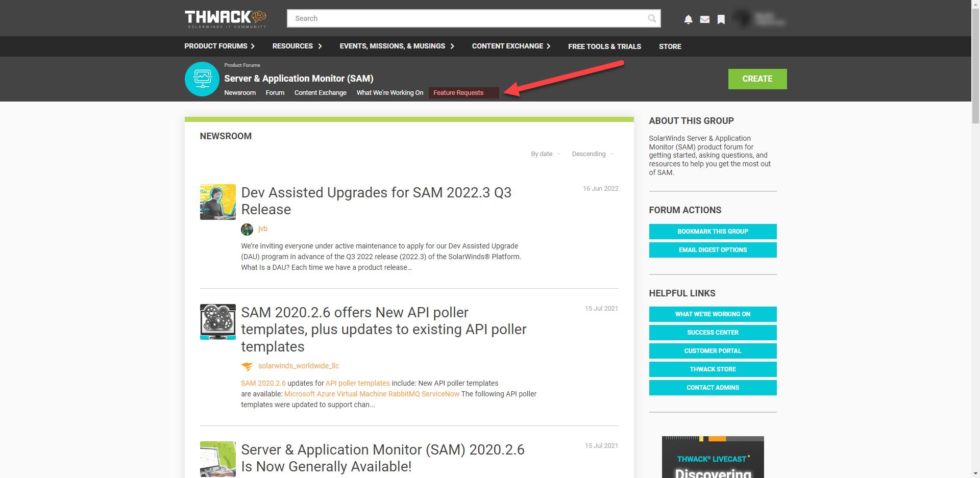Open the bookmarks icon in header
The width and height of the screenshot is (980, 478).
click(x=721, y=19)
